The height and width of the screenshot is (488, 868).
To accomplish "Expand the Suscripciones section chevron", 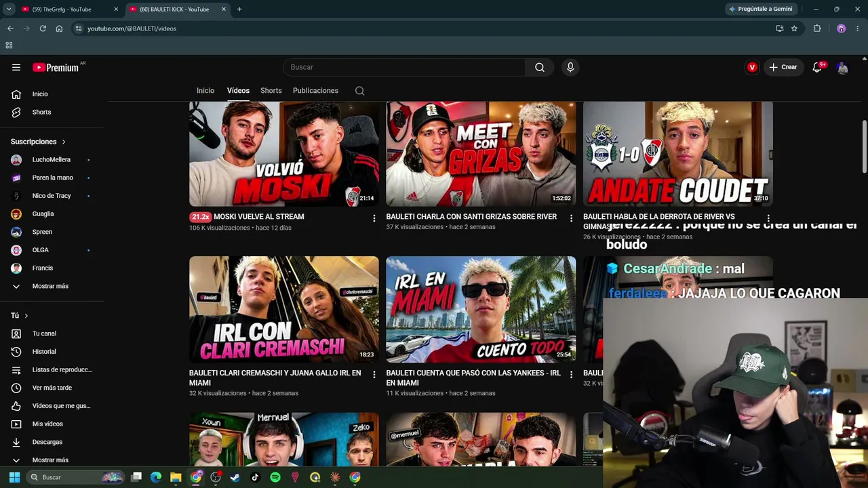I will 64,142.
